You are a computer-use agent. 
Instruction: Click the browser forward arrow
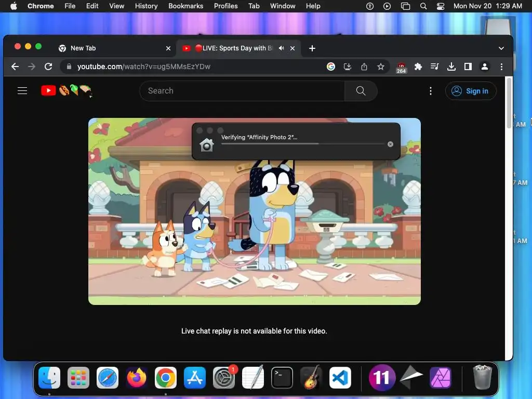32,66
